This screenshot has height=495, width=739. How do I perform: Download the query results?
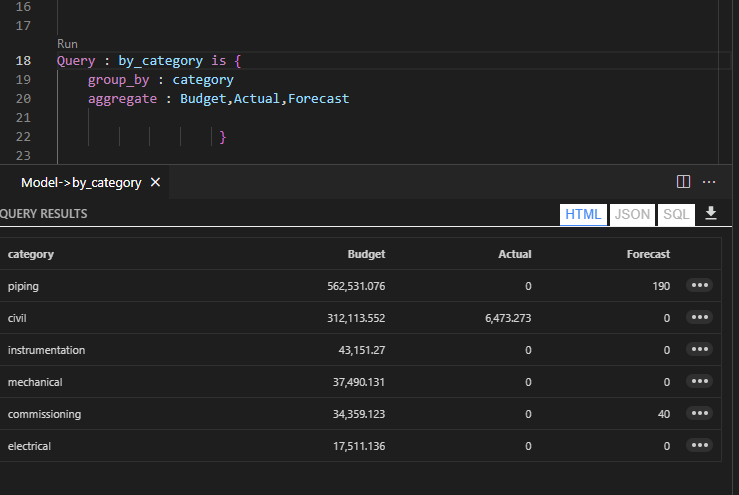(711, 213)
